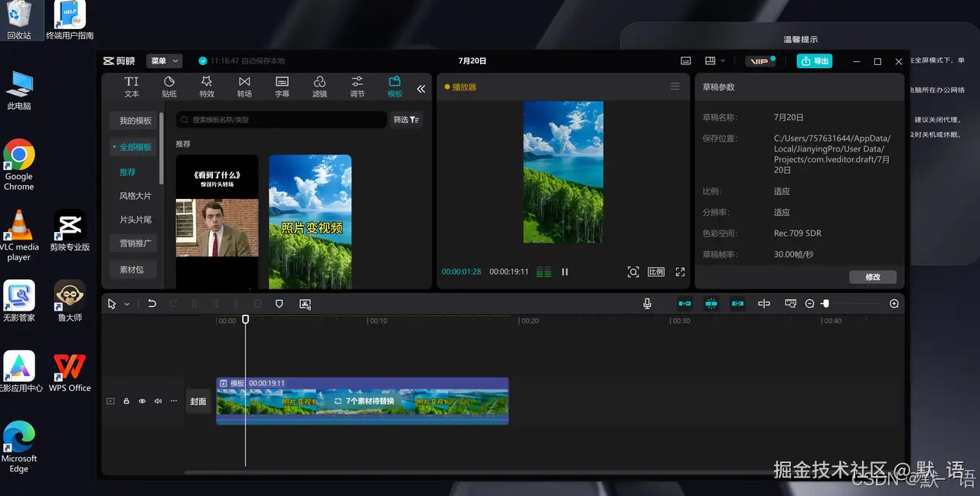Toggle track lock icon

(x=126, y=401)
